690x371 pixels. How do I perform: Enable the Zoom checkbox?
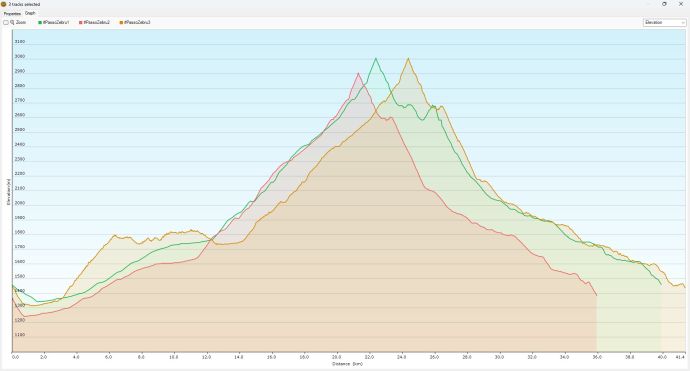[6, 22]
